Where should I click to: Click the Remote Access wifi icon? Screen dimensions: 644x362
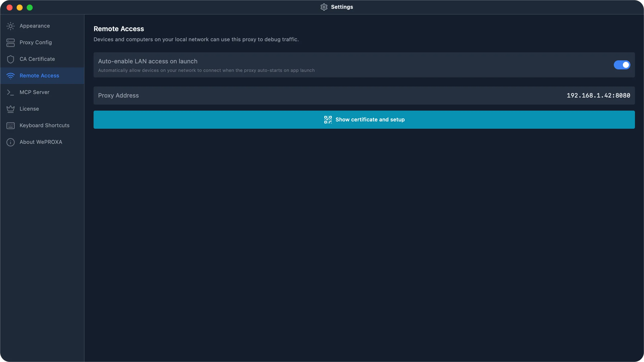point(11,76)
